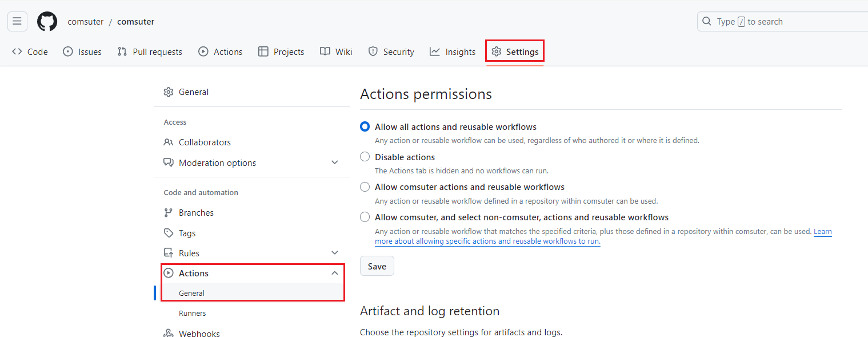Screen dimensions: 868x337
Task: Switch to the Projects tab
Action: click(x=281, y=51)
